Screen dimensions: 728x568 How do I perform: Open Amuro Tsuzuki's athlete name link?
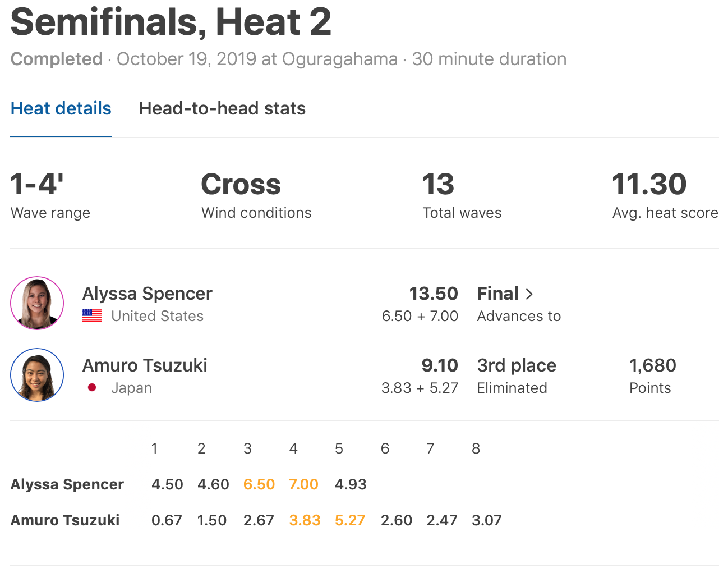[x=145, y=365]
